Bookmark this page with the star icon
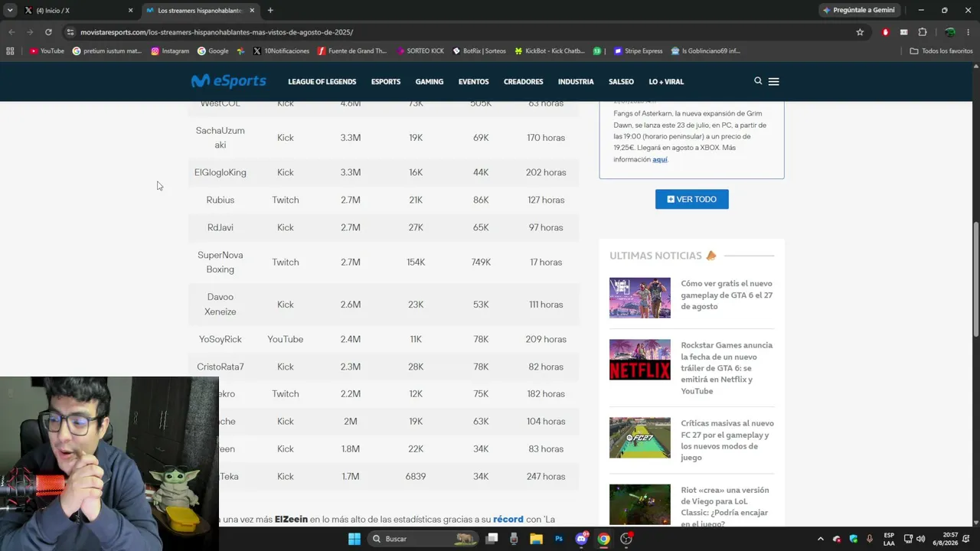Viewport: 980px width, 551px height. point(860,32)
